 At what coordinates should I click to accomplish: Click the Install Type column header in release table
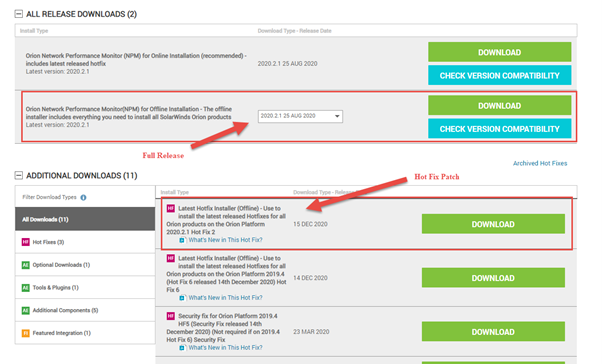(34, 31)
